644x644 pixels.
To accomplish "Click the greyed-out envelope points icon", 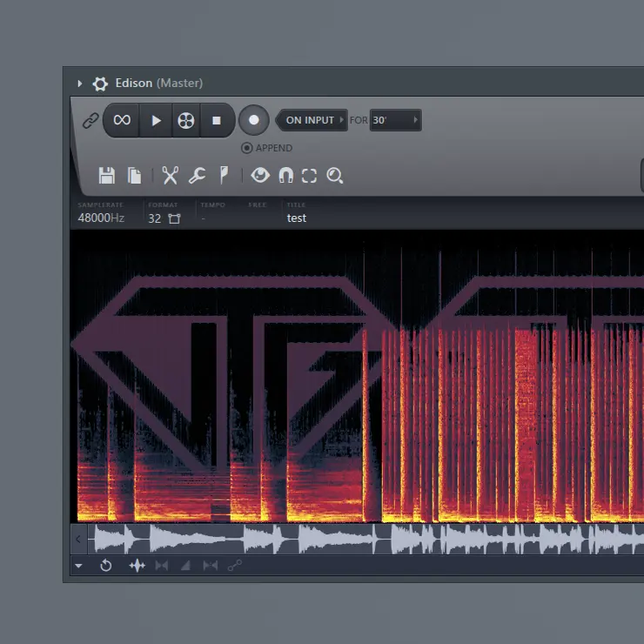I will pos(235,566).
